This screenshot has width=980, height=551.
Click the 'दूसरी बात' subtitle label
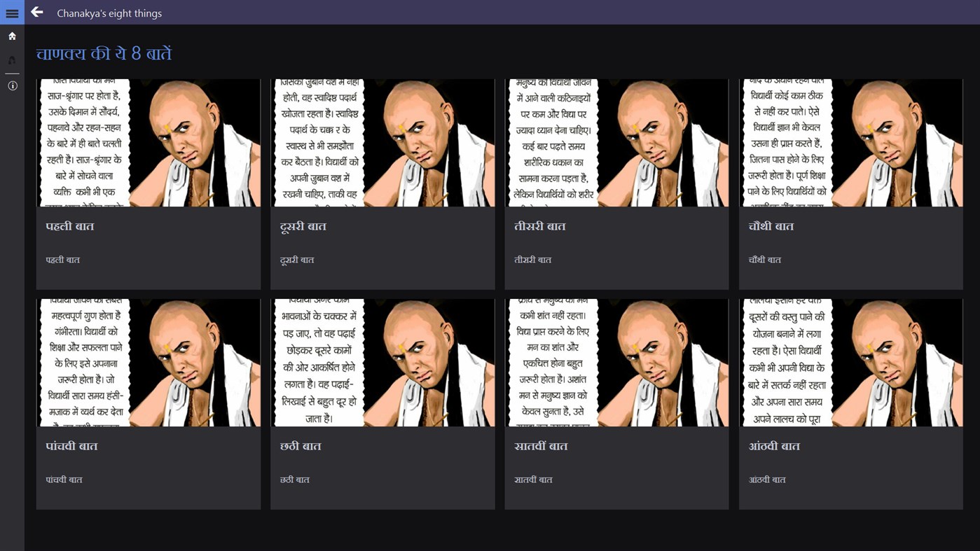pos(296,260)
